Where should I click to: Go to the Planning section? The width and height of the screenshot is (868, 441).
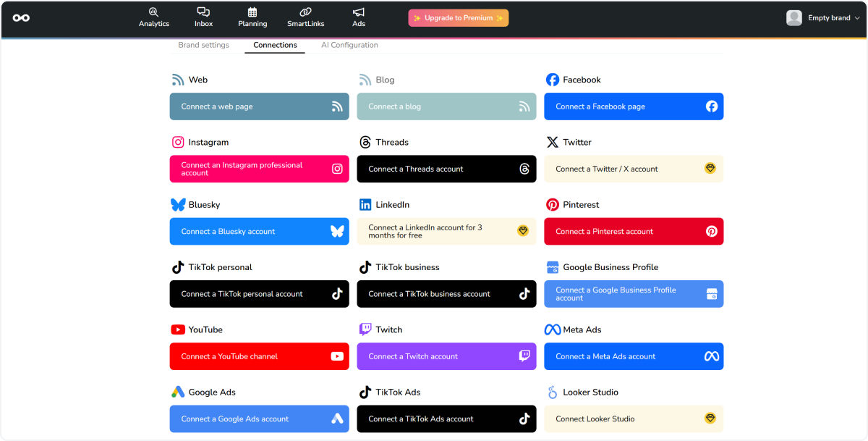[252, 17]
